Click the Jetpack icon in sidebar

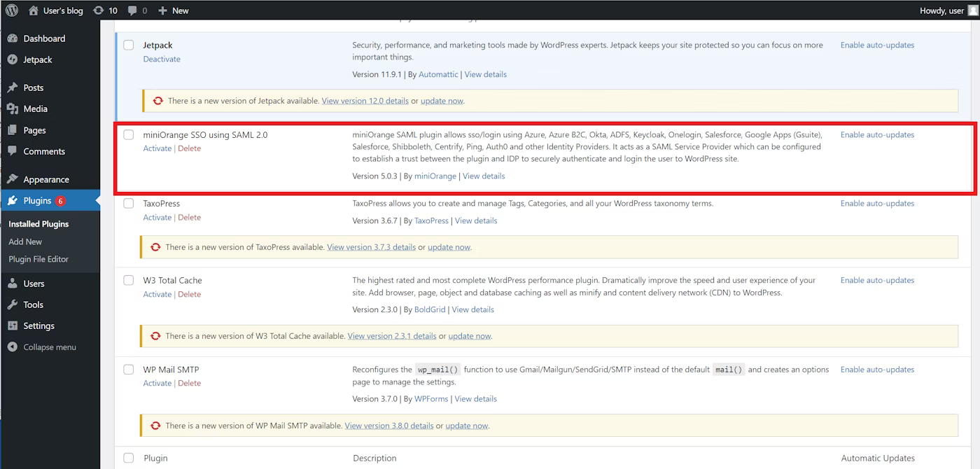point(12,59)
